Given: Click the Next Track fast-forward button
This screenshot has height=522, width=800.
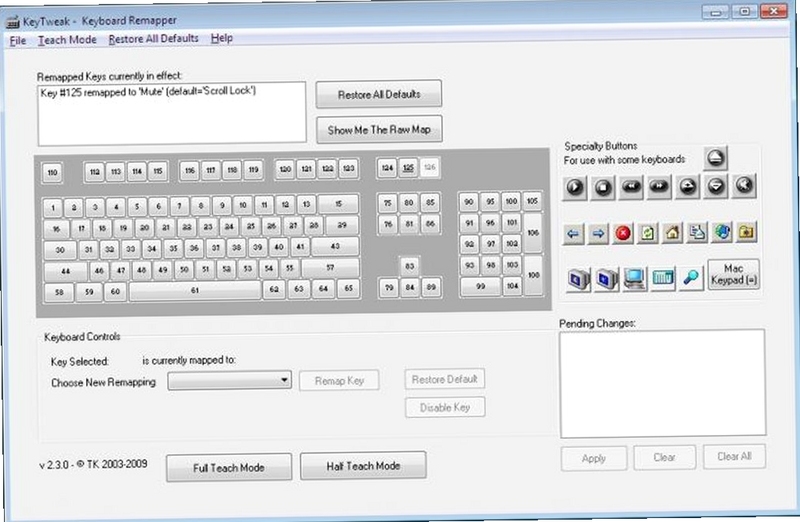Looking at the screenshot, I should point(659,187).
